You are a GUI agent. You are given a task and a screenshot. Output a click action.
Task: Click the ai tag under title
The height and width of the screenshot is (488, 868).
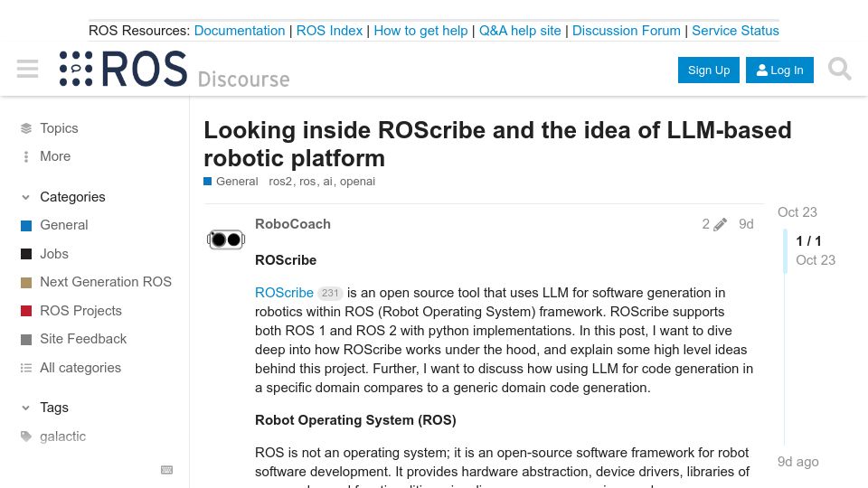tap(327, 182)
